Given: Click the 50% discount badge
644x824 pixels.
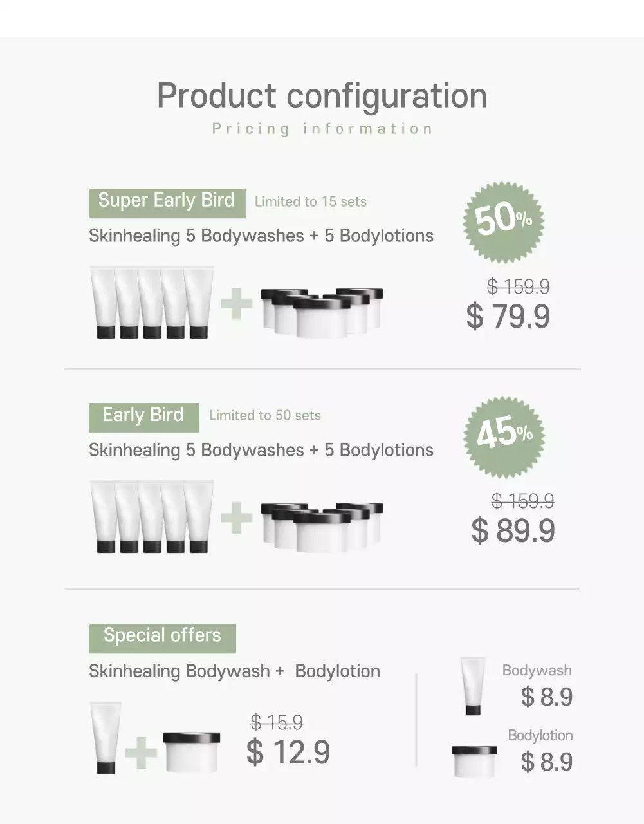Looking at the screenshot, I should pyautogui.click(x=503, y=220).
